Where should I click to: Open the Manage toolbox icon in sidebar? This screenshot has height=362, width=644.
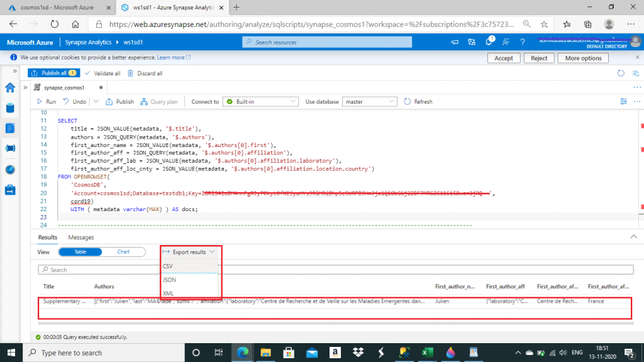coord(10,189)
